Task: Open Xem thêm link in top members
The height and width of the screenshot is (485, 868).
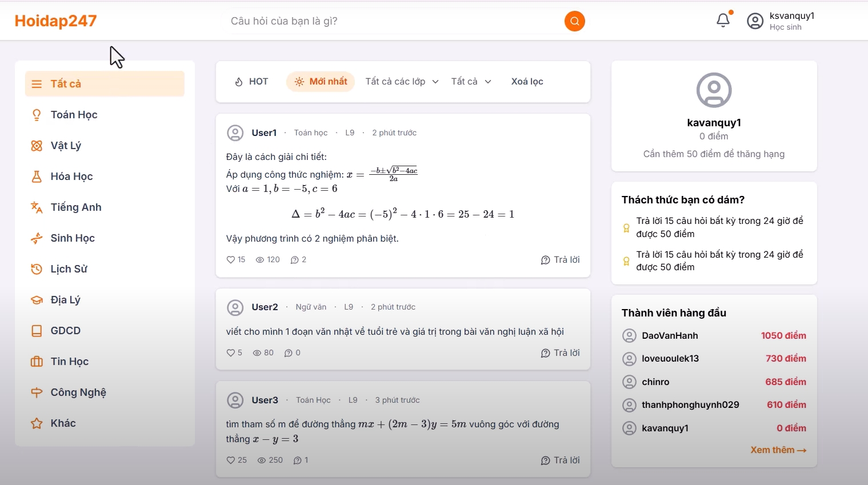Action: (x=778, y=450)
